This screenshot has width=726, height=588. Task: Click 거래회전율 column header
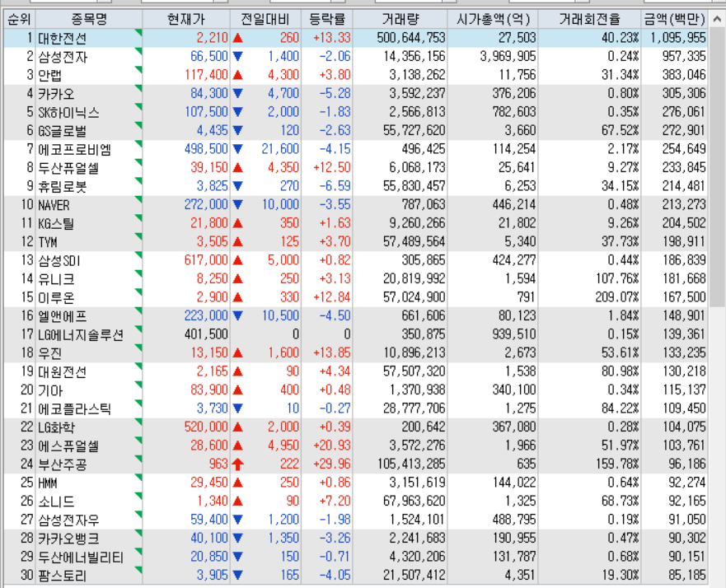[x=590, y=20]
